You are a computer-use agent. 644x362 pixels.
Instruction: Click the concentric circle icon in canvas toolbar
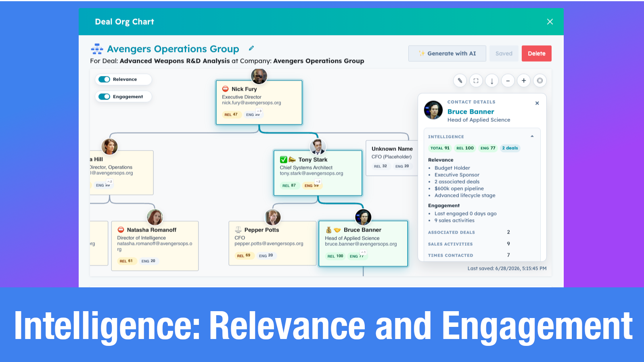(x=540, y=81)
